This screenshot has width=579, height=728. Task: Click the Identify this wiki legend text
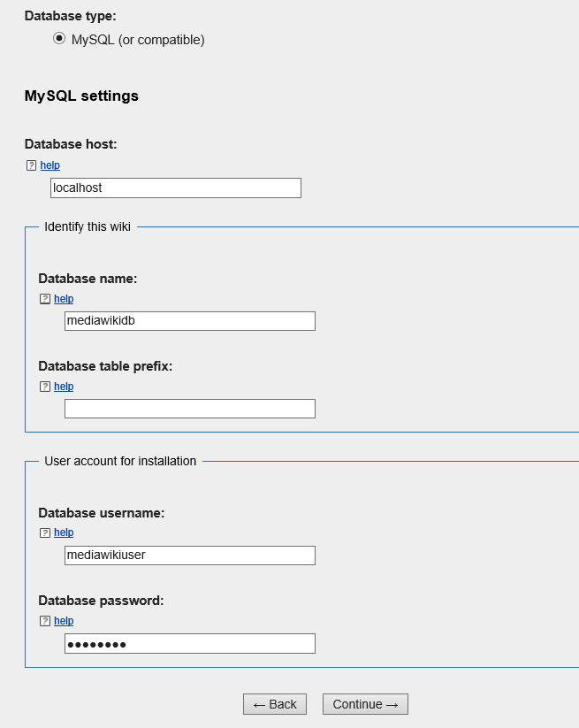tap(88, 226)
